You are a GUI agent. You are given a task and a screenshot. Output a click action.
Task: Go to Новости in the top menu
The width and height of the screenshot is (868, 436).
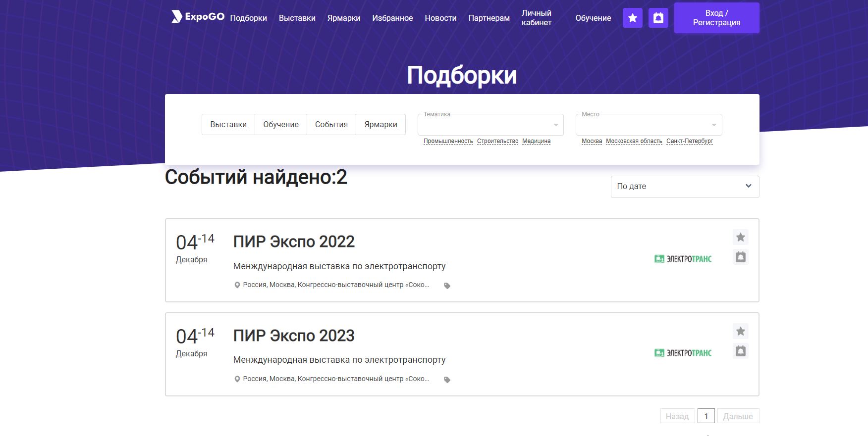tap(440, 18)
